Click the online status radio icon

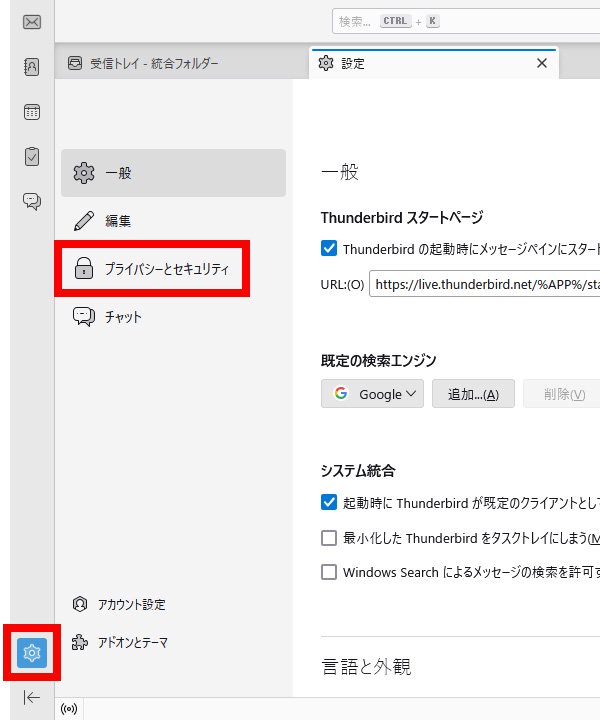pyautogui.click(x=69, y=709)
